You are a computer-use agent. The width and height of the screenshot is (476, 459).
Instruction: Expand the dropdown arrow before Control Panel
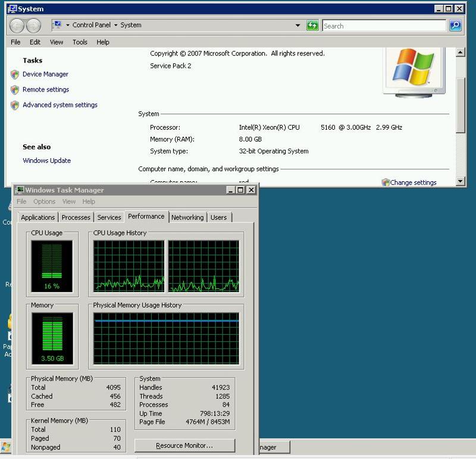[68, 25]
